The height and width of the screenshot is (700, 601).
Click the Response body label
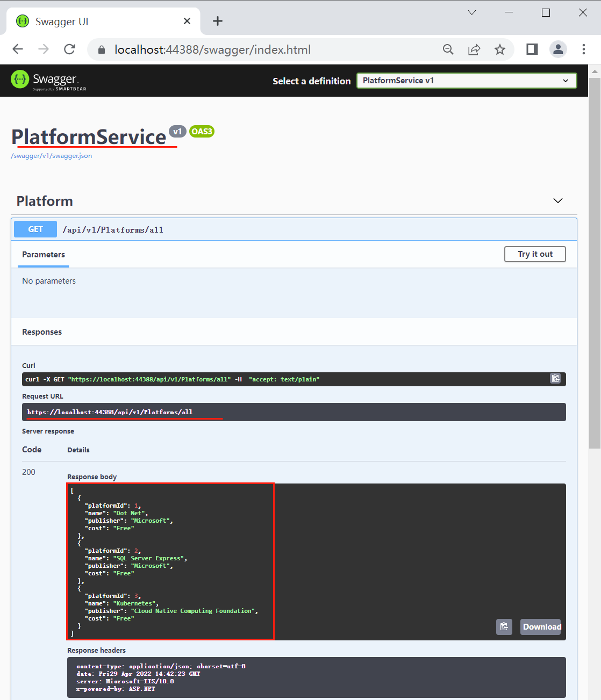click(92, 477)
